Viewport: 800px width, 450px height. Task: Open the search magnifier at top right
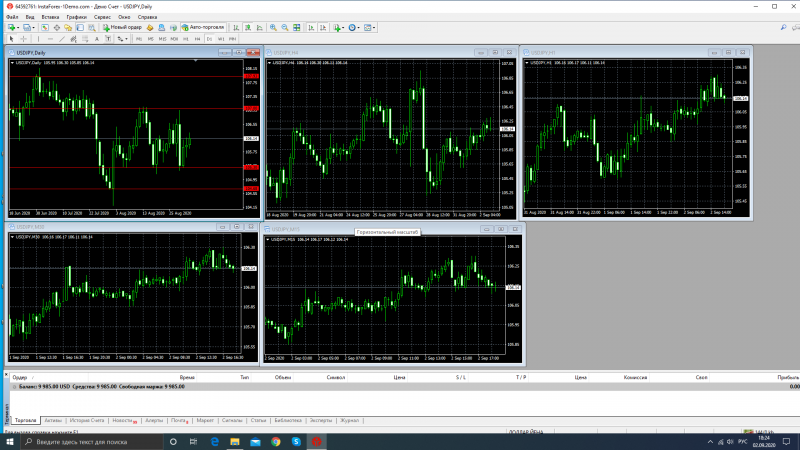click(784, 28)
